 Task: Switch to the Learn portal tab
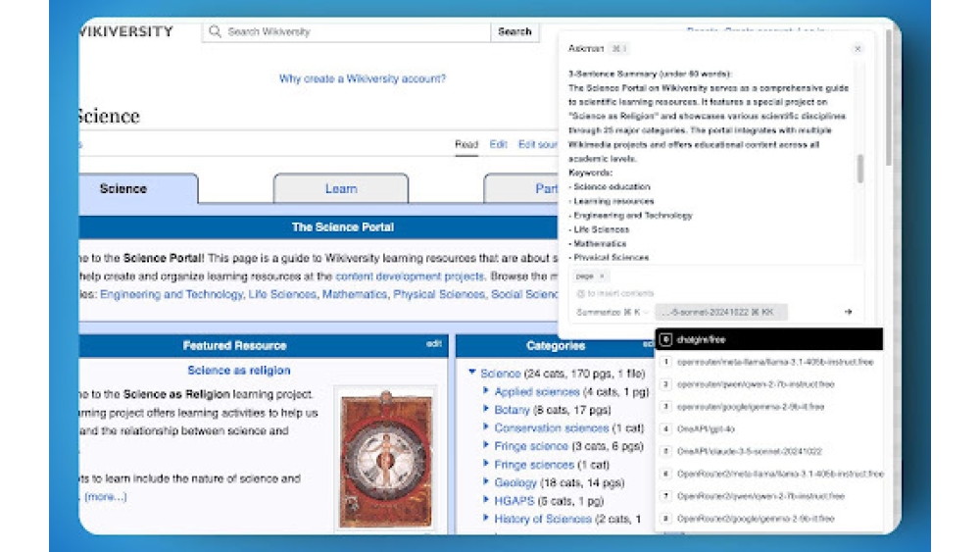(x=341, y=189)
